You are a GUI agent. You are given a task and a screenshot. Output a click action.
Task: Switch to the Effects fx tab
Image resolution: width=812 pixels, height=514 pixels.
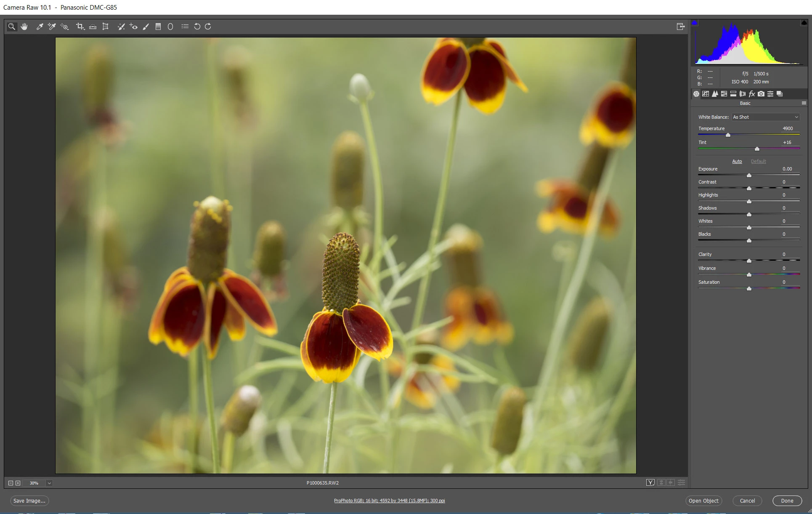tap(752, 94)
